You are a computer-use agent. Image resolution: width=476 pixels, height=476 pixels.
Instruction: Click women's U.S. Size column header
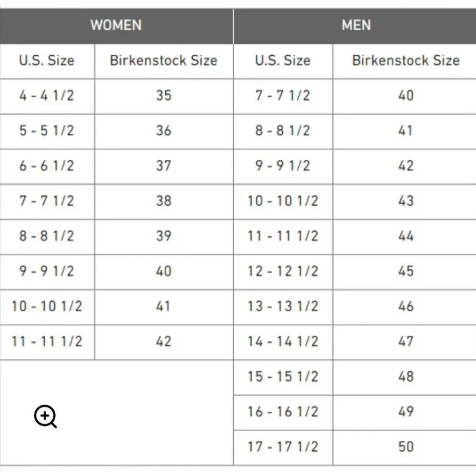coord(47,61)
